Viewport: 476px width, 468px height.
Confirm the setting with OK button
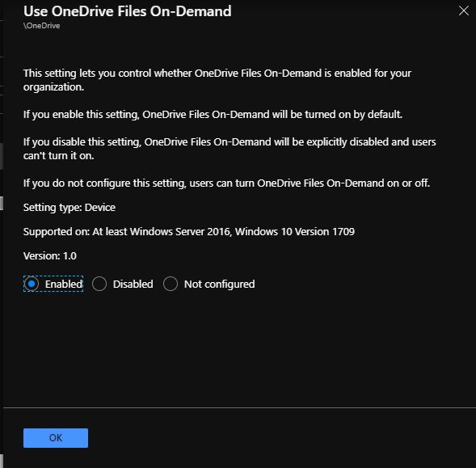[x=56, y=438]
